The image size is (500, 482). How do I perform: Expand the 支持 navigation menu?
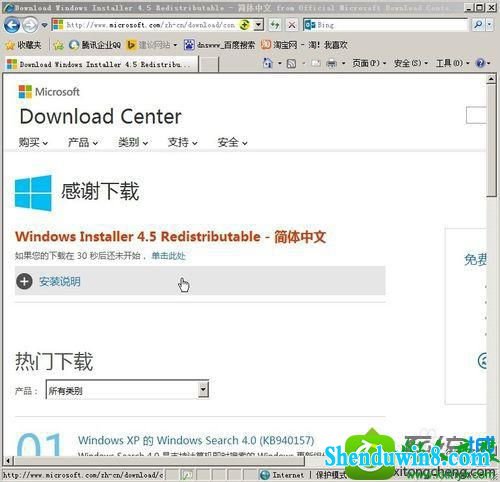(x=182, y=142)
